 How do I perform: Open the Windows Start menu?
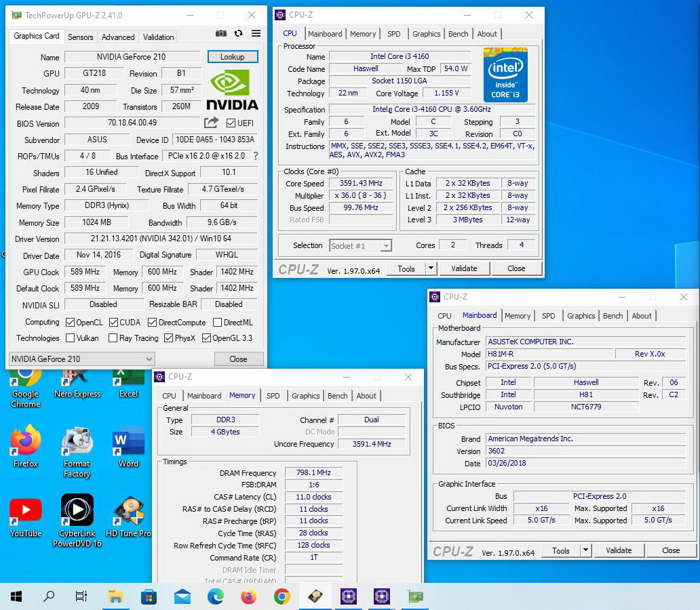pyautogui.click(x=16, y=596)
